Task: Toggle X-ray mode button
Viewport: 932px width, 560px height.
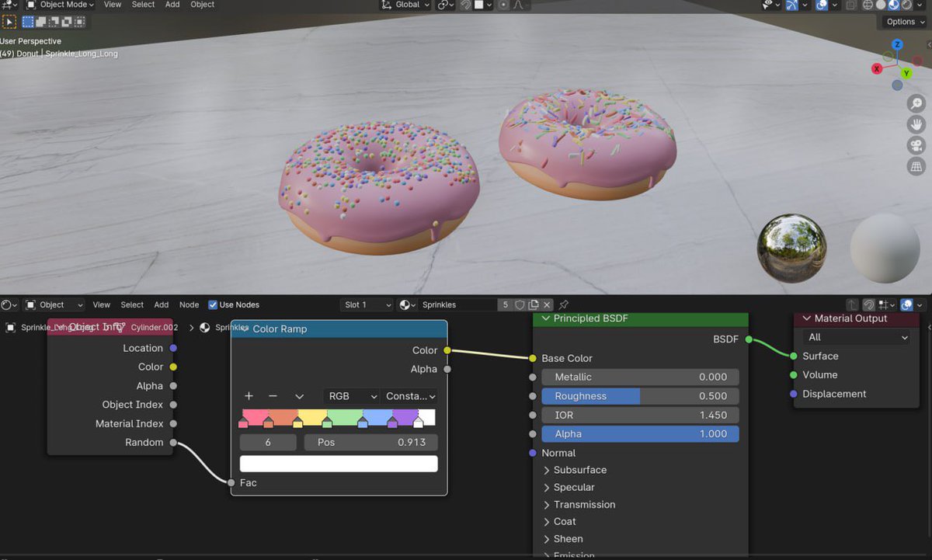Action: point(850,5)
